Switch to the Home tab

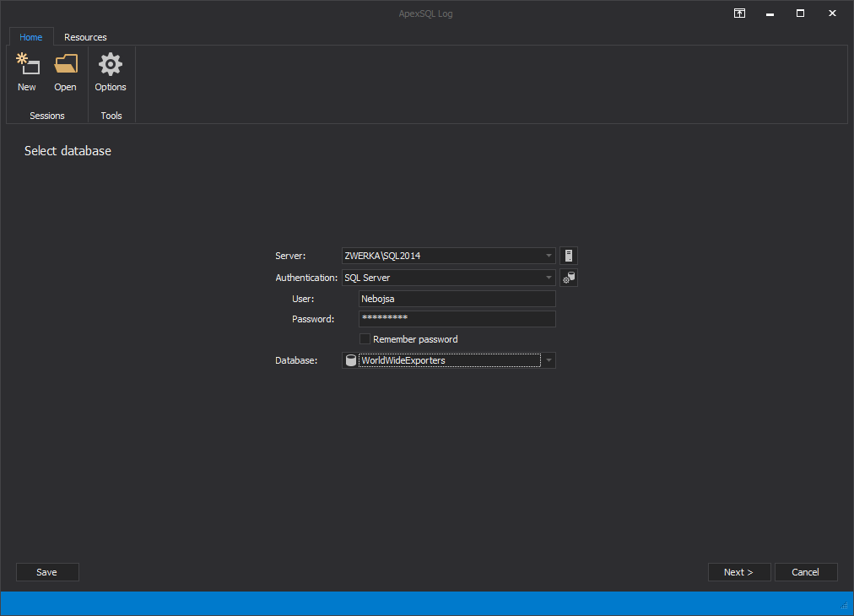tap(31, 37)
